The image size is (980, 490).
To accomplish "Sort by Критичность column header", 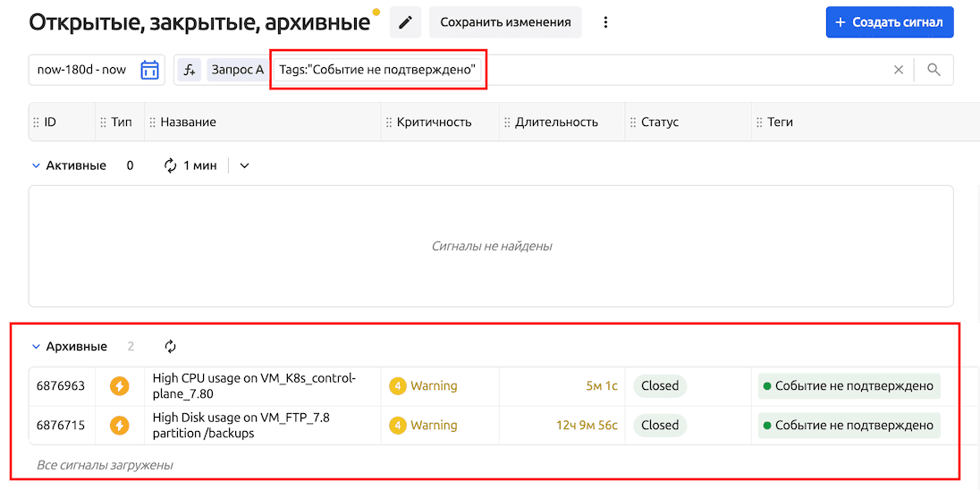I will pos(434,122).
